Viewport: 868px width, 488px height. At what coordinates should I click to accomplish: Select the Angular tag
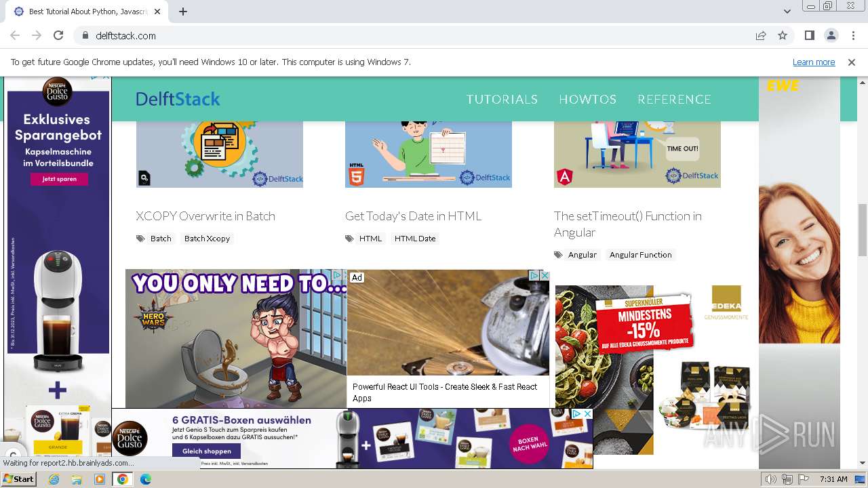(583, 255)
